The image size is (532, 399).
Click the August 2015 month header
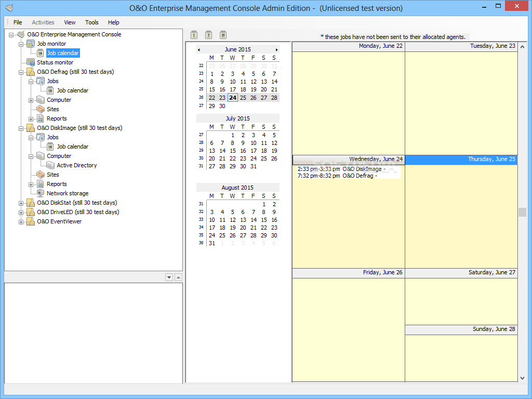pyautogui.click(x=237, y=188)
